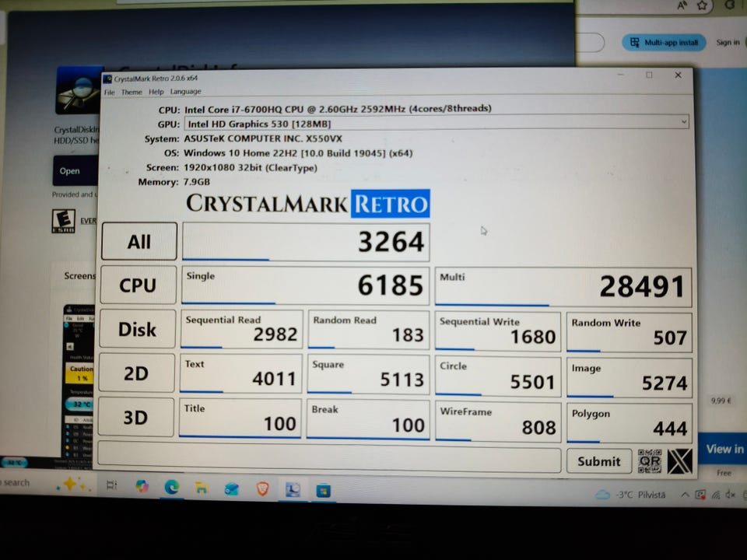Screen dimensions: 747x560
Task: Click the Open button in Store window
Action: [x=75, y=170]
